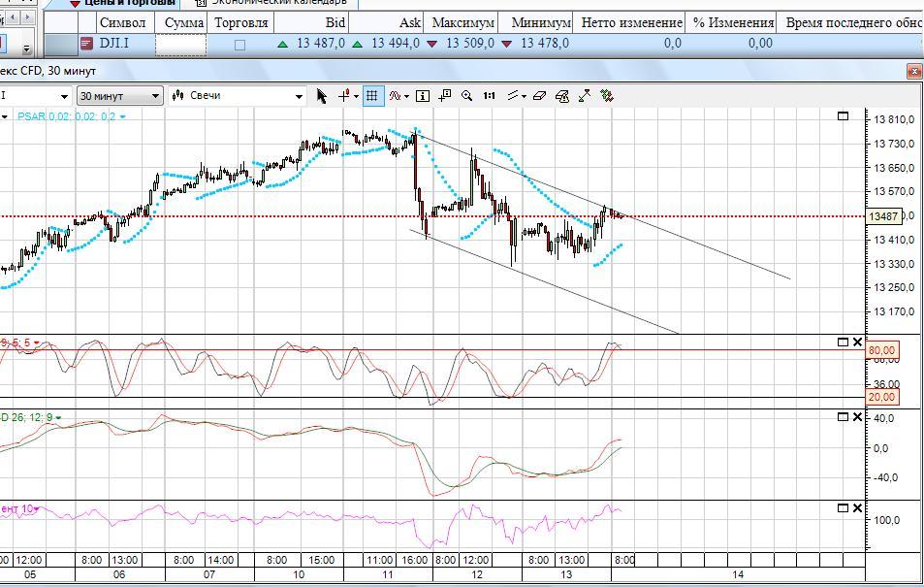Image resolution: width=924 pixels, height=587 pixels.
Task: Click the PSAR 0,02; 0,02; 0,2 label
Action: (67, 116)
